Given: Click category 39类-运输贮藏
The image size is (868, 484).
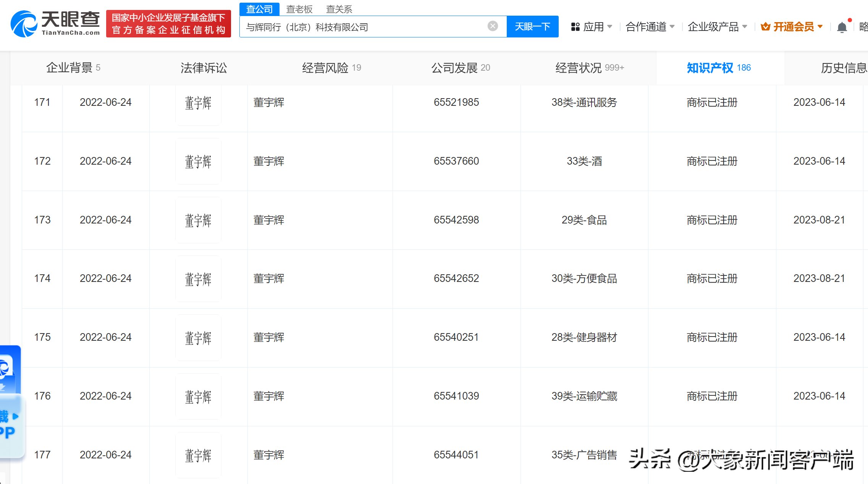Looking at the screenshot, I should coord(584,396).
